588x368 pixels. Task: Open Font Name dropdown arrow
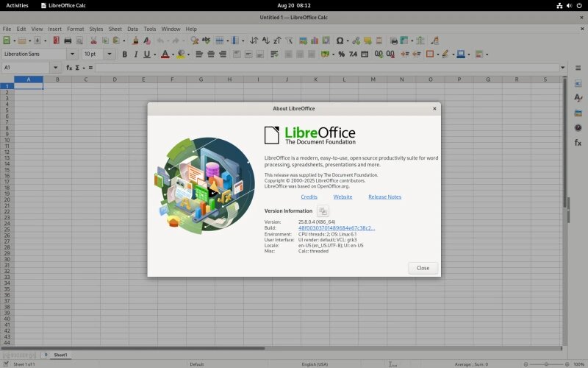(x=72, y=54)
